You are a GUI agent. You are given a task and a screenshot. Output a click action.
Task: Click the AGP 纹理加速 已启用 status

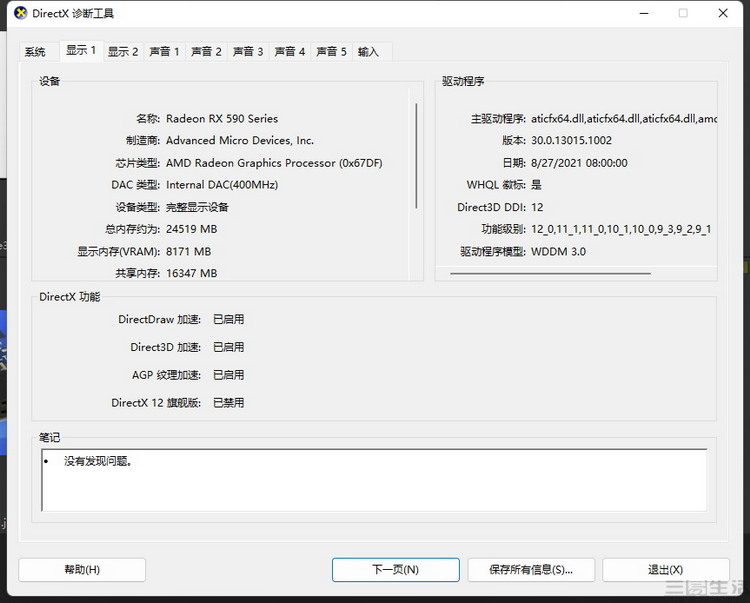click(x=229, y=375)
